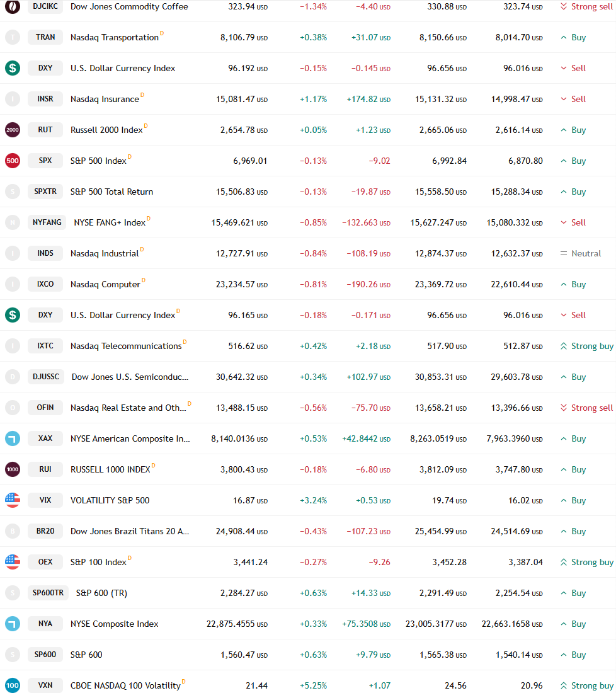616x693 pixels.
Task: Open the NYFANG ticker symbol
Action: click(x=47, y=222)
